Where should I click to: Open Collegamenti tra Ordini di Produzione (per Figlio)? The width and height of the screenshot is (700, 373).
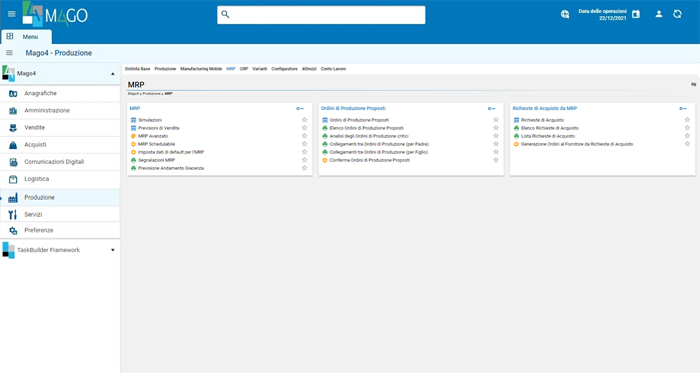[x=379, y=152]
